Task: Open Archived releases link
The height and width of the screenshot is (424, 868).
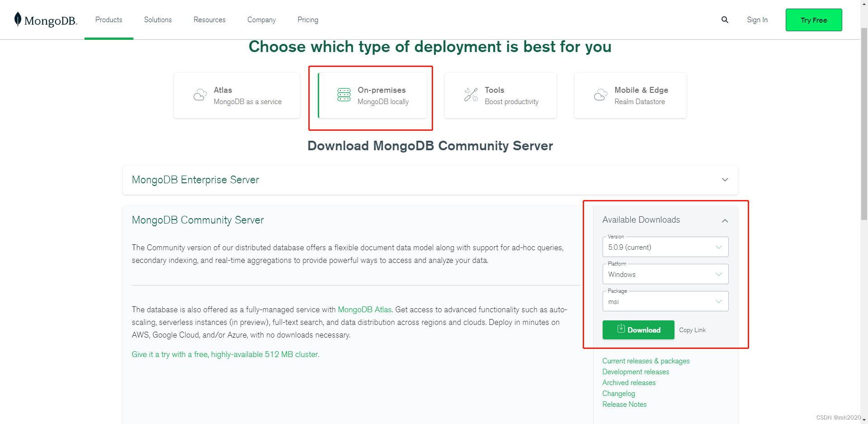Action: [x=629, y=382]
